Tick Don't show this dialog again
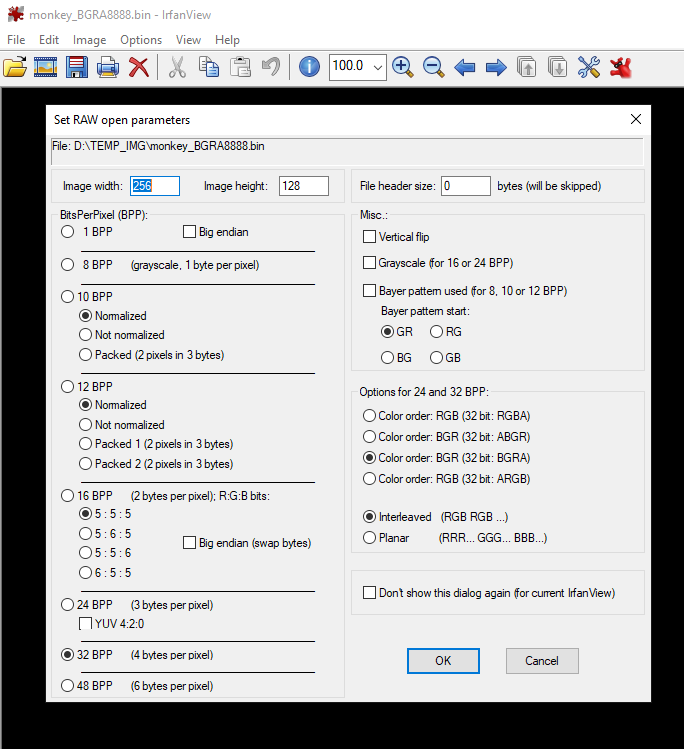Screen dimensions: 684x749 pos(370,593)
